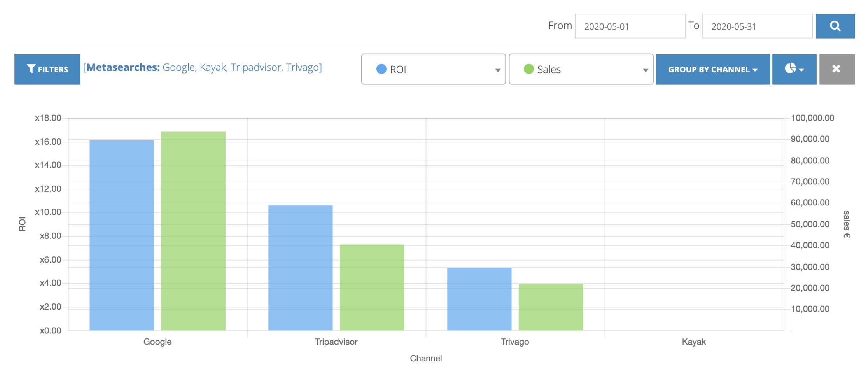
Task: Click the Channel x-axis title
Action: [x=426, y=359]
